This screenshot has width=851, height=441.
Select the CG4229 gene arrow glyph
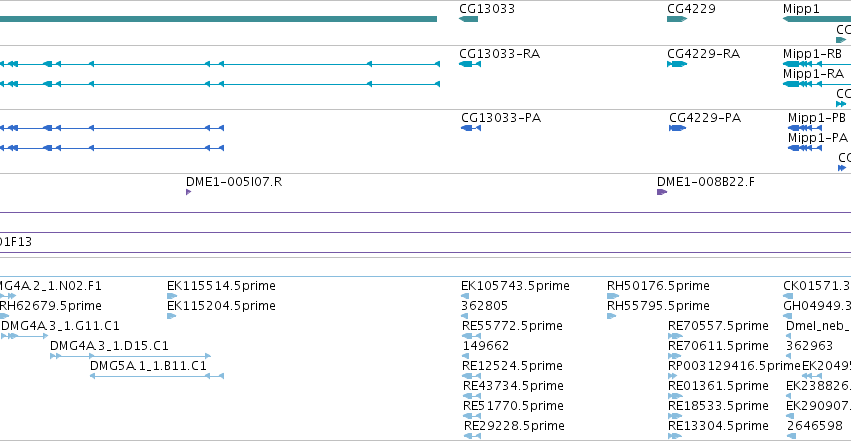[677, 19]
